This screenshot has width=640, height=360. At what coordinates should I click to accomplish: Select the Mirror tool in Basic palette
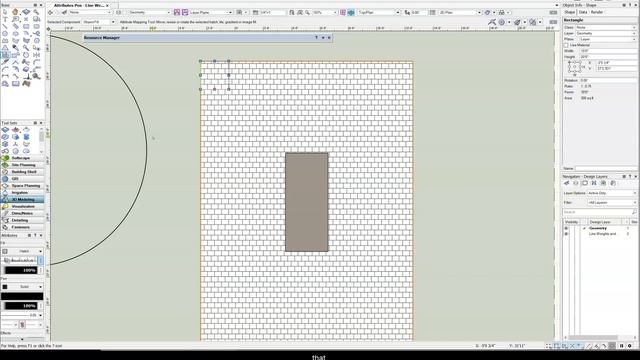37,55
